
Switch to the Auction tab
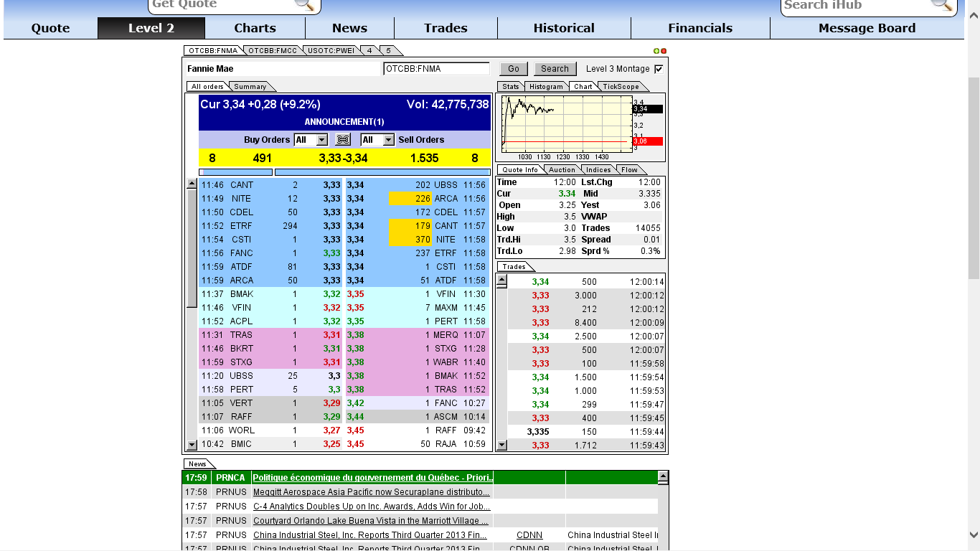(x=562, y=170)
